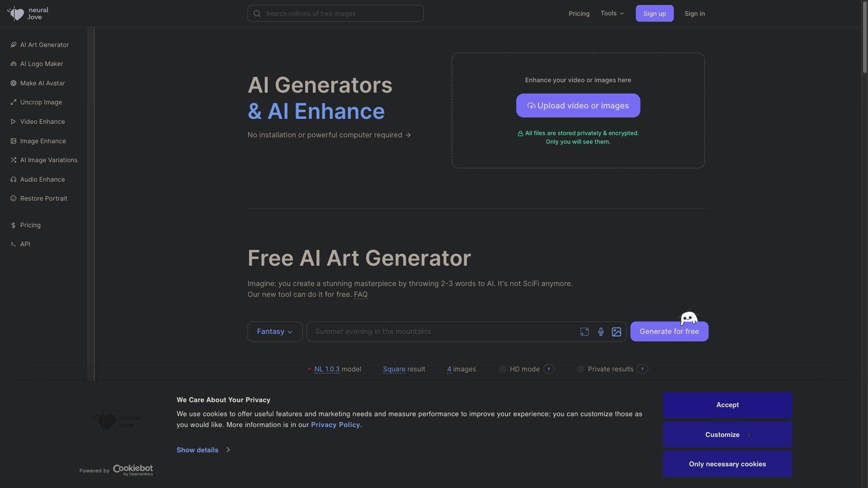
Task: Enable private results for generation
Action: pyautogui.click(x=580, y=369)
